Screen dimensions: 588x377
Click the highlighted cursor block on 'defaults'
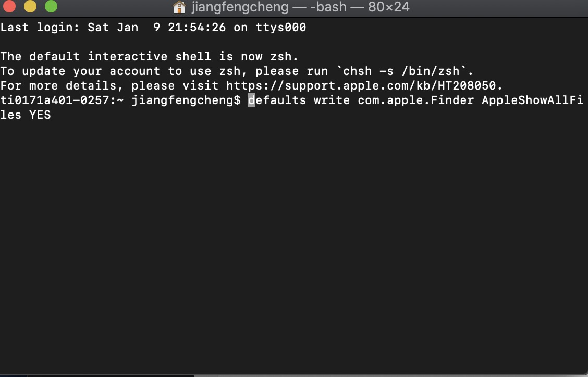(252, 100)
